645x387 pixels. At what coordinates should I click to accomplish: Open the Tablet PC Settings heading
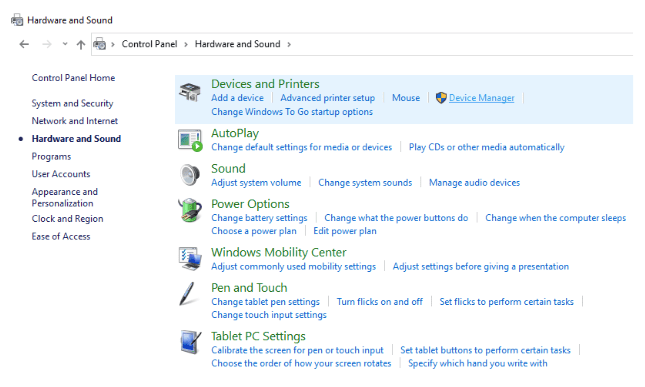pyautogui.click(x=258, y=336)
